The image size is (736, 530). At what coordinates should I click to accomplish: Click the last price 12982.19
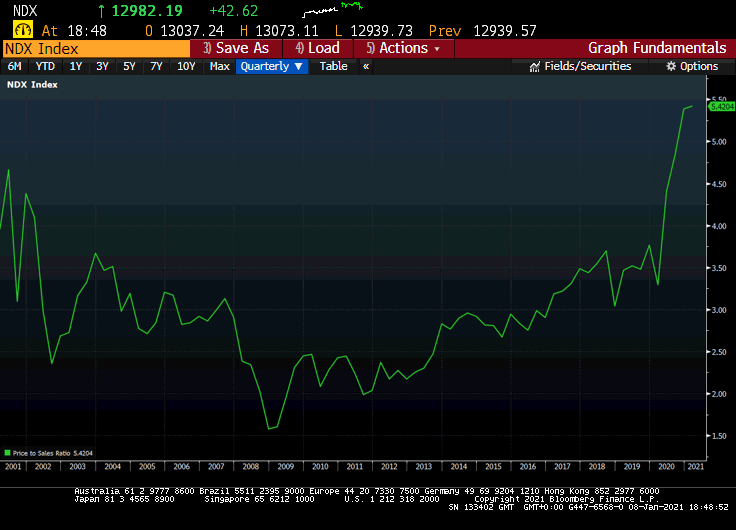pos(147,11)
